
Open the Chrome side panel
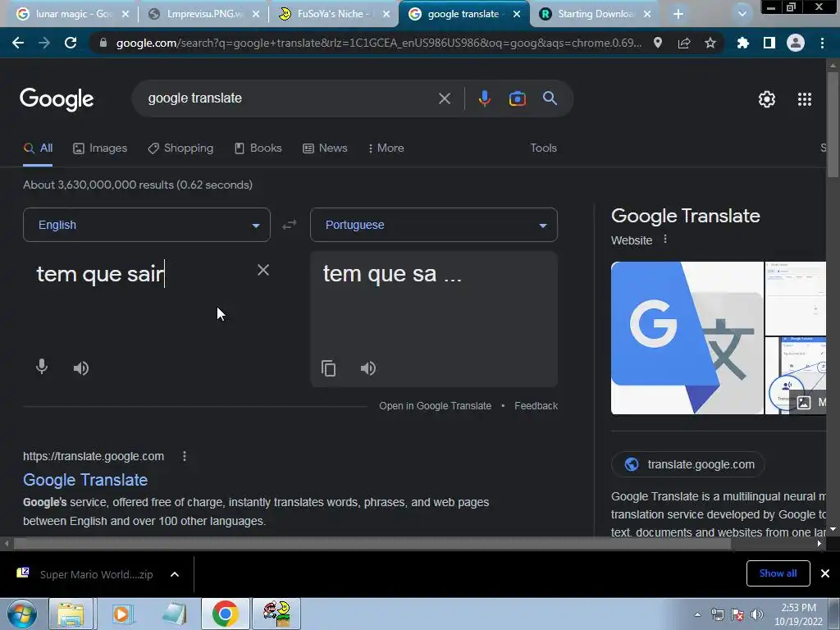tap(769, 43)
